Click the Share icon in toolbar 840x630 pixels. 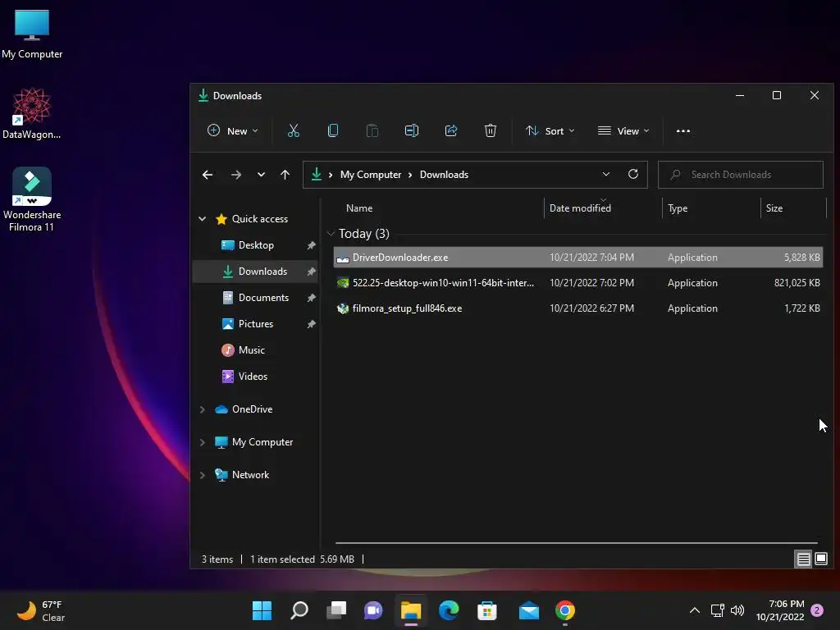pyautogui.click(x=451, y=130)
